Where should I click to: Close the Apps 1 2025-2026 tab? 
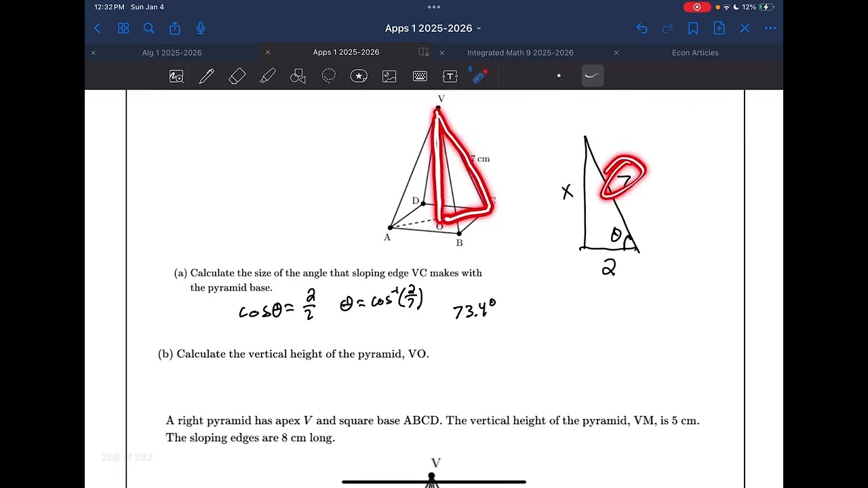(268, 52)
